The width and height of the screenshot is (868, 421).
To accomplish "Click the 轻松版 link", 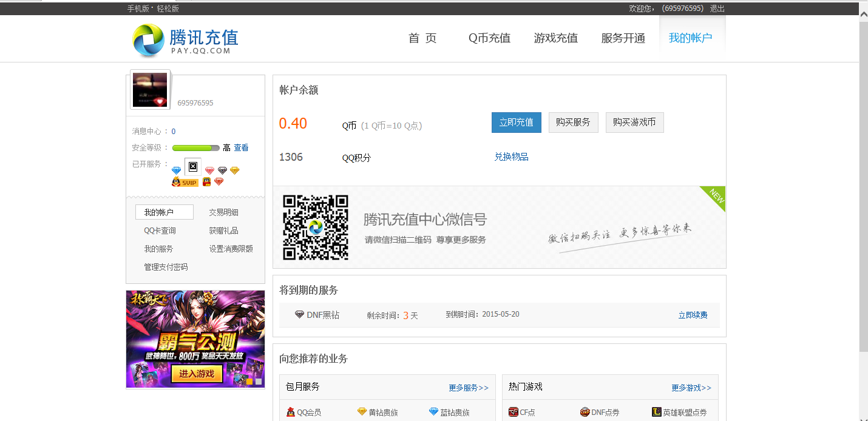I will click(168, 8).
